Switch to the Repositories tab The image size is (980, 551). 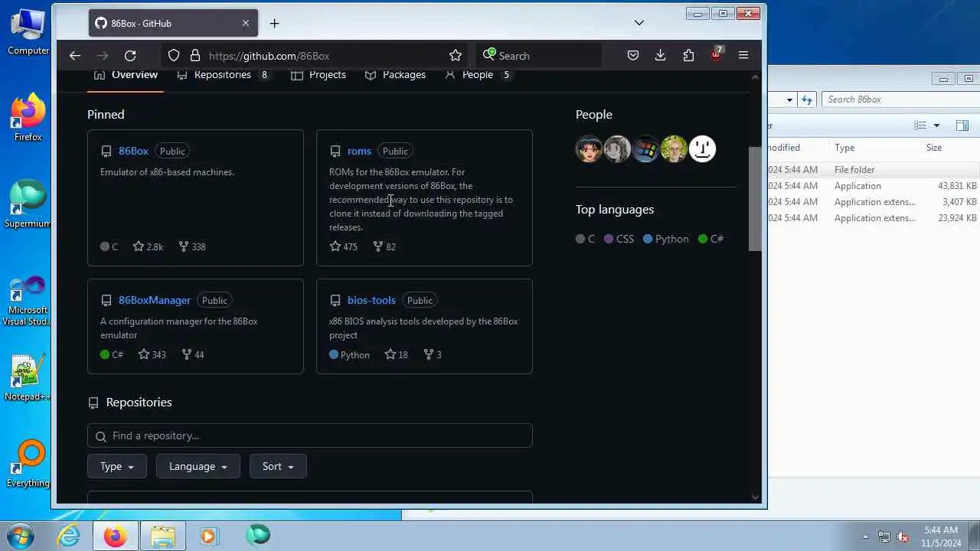223,75
